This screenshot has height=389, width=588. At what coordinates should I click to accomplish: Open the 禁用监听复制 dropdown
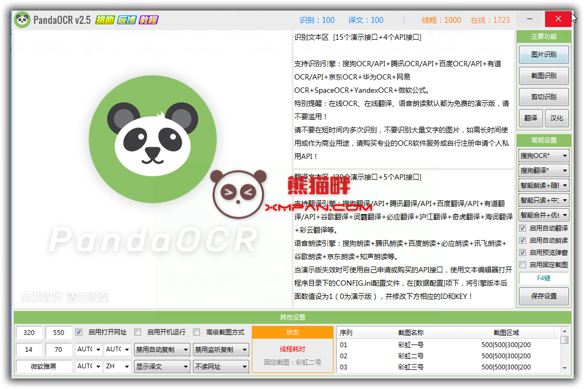coord(221,350)
